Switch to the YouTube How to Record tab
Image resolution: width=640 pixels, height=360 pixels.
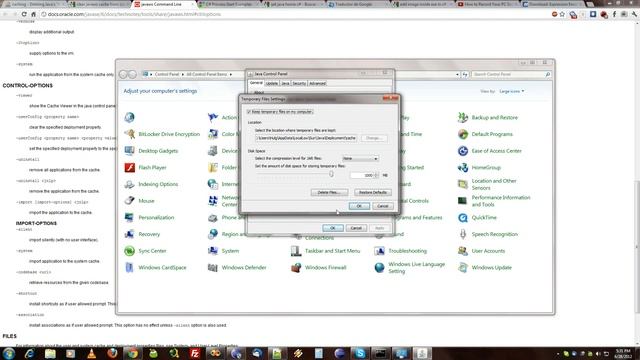[x=487, y=4]
